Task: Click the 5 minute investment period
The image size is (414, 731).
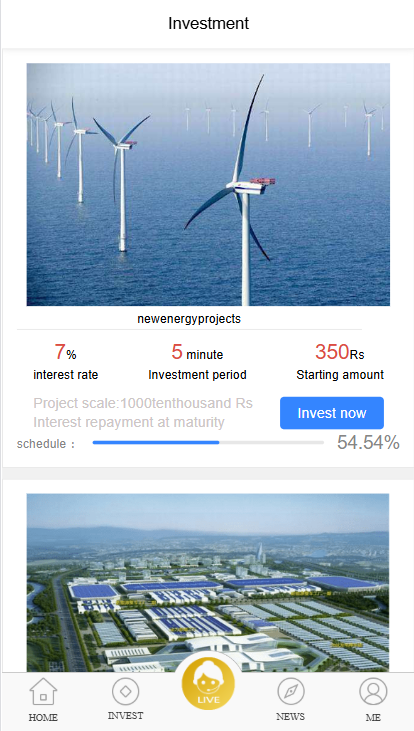Action: (x=197, y=352)
